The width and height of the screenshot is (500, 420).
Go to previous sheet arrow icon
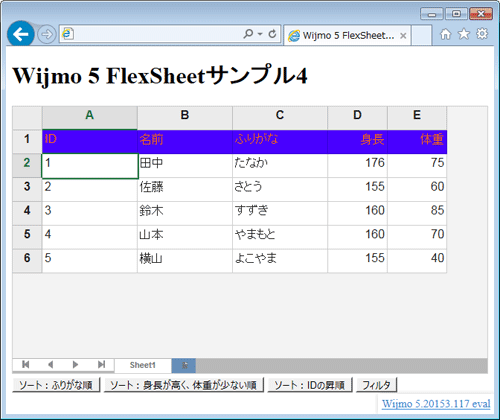tap(50, 365)
